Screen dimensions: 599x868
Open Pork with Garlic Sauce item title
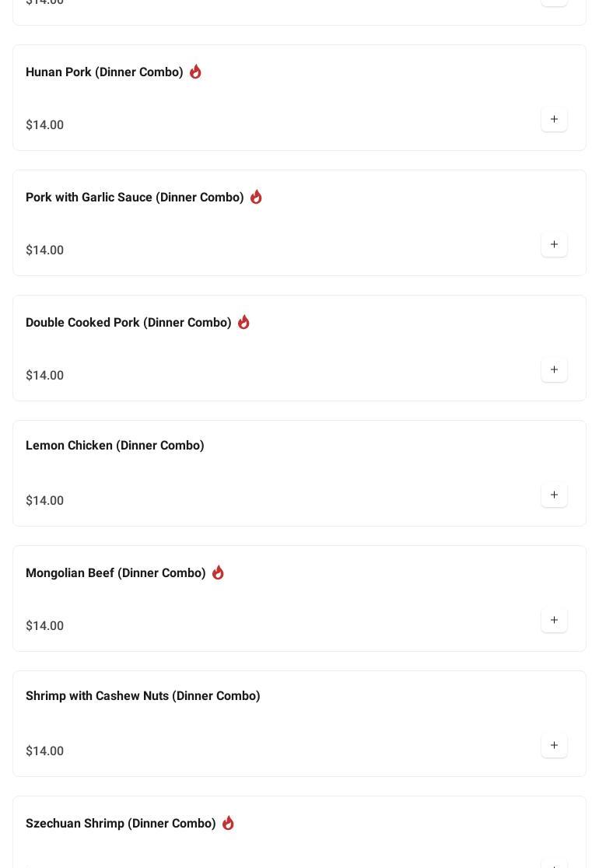tap(135, 198)
